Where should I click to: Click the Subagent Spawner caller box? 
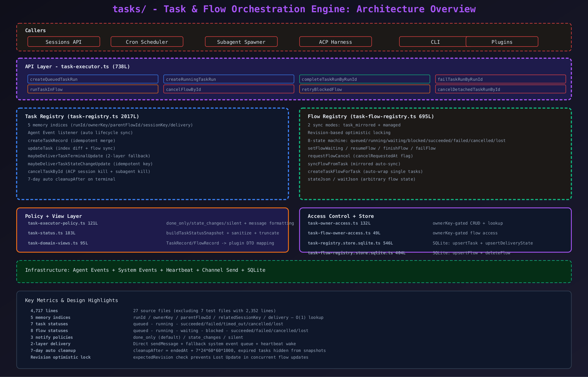tap(241, 42)
